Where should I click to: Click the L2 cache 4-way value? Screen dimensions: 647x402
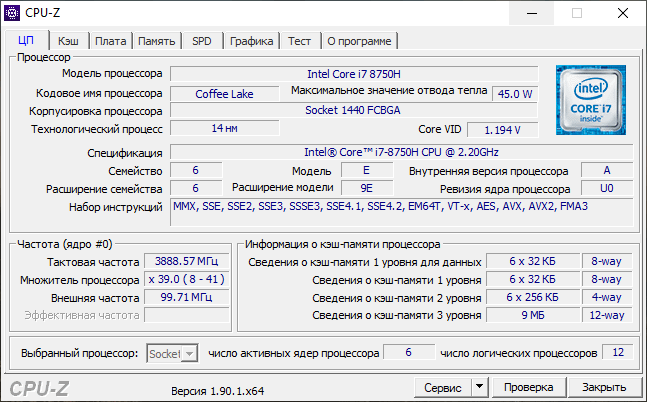(x=607, y=297)
